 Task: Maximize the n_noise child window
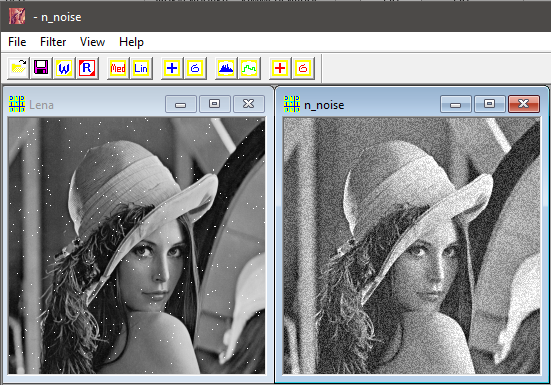(x=490, y=104)
